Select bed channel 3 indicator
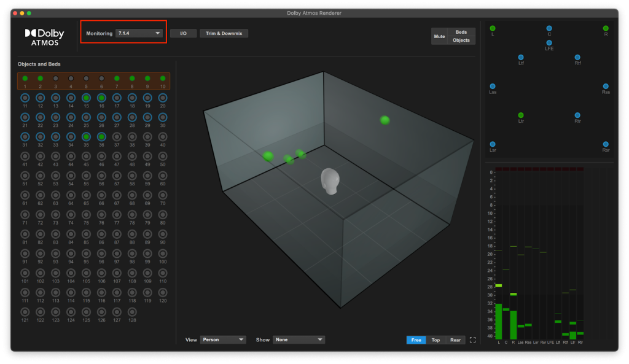The width and height of the screenshot is (629, 364). [x=55, y=79]
